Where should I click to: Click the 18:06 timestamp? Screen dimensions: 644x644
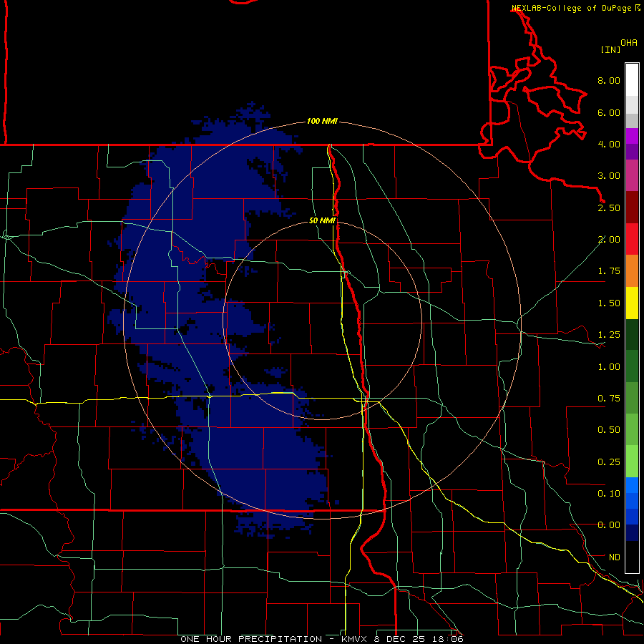[x=448, y=639]
